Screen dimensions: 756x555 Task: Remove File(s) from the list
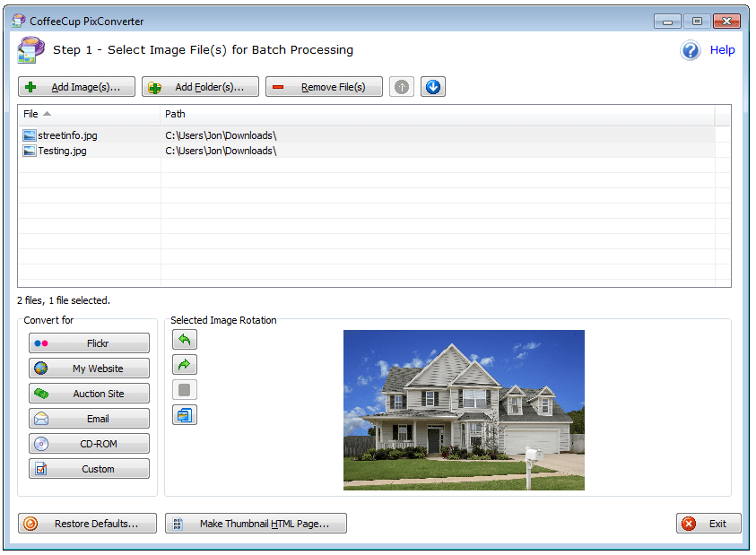[x=324, y=87]
